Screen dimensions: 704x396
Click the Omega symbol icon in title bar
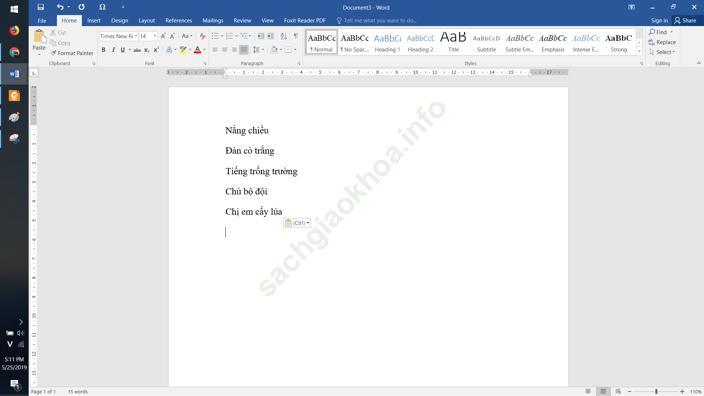point(102,7)
